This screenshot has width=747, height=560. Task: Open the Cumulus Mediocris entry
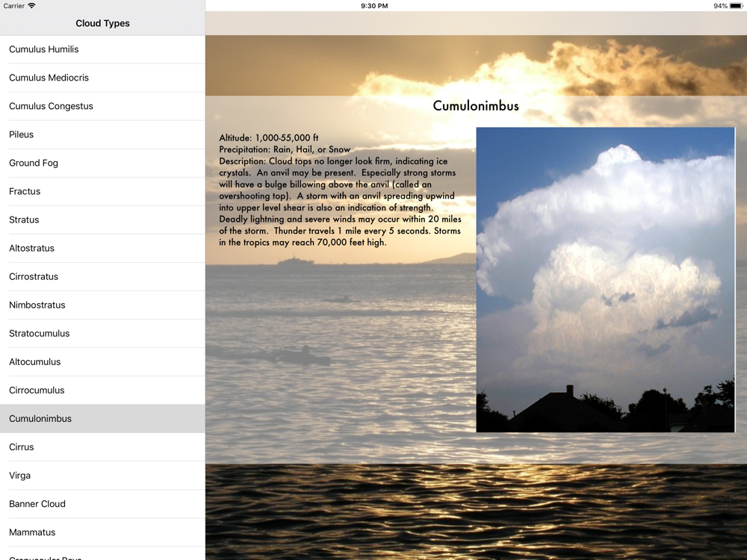point(102,78)
